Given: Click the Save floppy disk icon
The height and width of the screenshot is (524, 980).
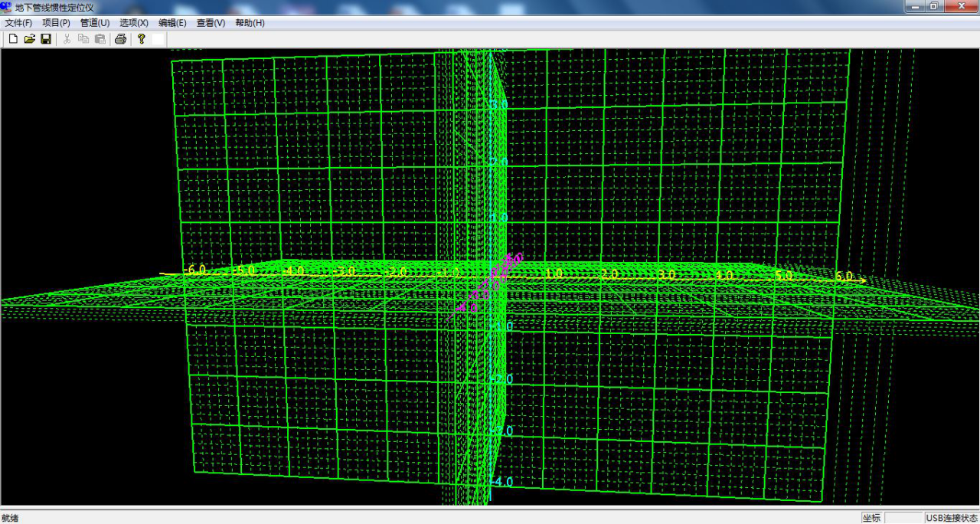Looking at the screenshot, I should [x=46, y=39].
